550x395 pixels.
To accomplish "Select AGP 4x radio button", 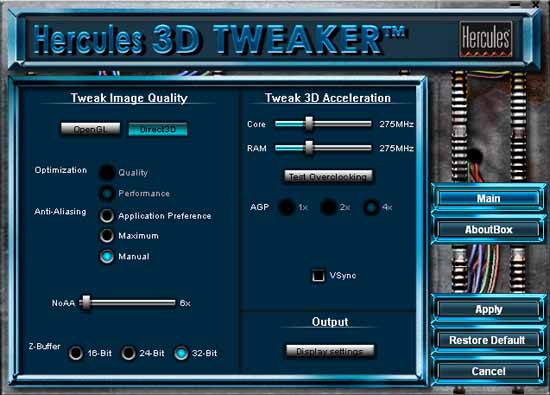I will (x=371, y=207).
